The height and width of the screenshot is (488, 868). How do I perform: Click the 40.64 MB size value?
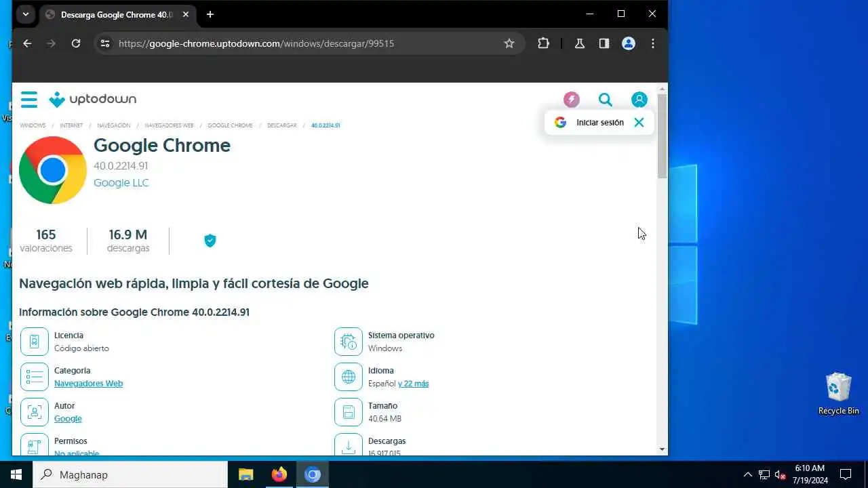(384, 419)
